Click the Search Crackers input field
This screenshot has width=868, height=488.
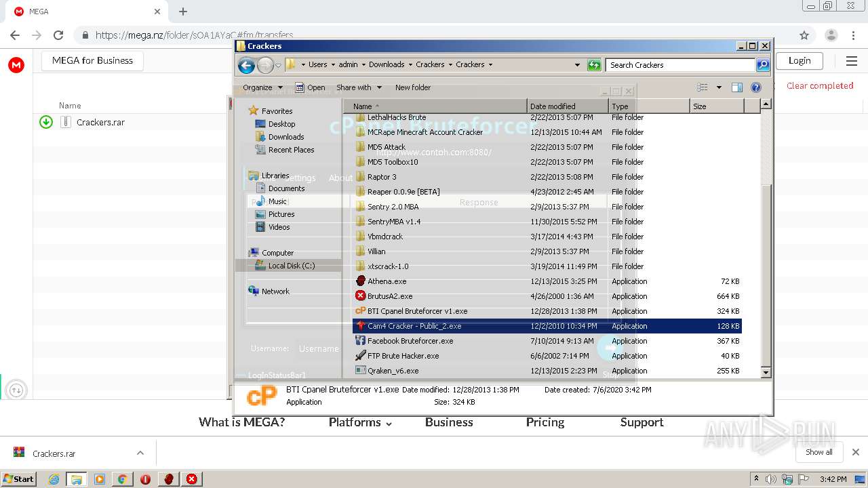click(x=680, y=65)
